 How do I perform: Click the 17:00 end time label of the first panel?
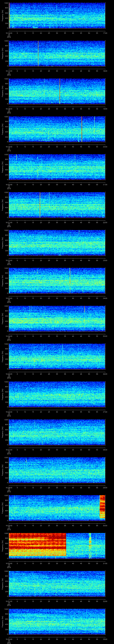[x=105, y=33]
